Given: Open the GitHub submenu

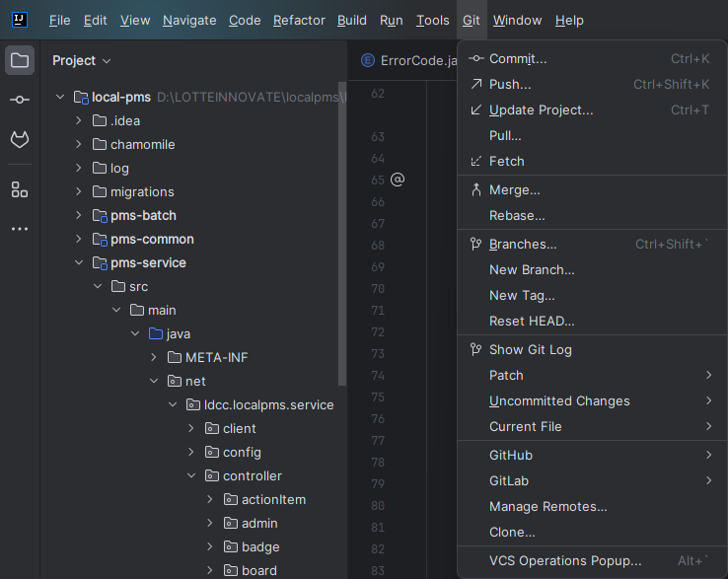Looking at the screenshot, I should click(x=592, y=455).
